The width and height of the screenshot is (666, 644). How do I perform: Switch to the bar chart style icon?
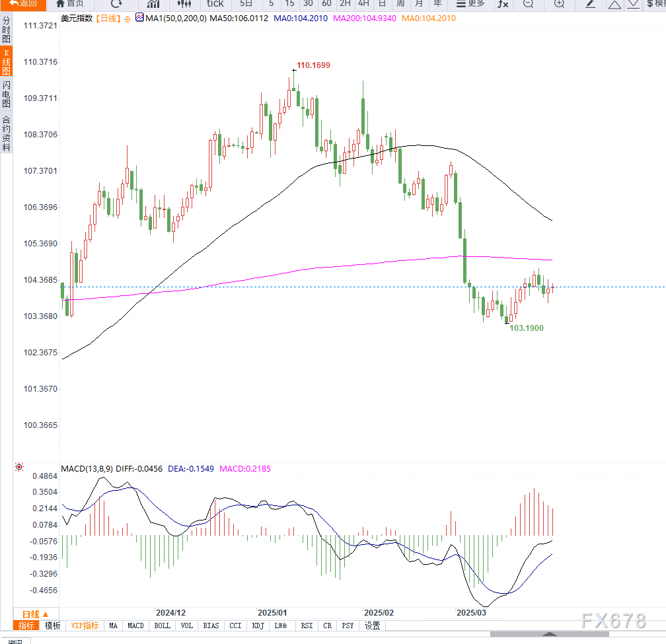(153, 4)
